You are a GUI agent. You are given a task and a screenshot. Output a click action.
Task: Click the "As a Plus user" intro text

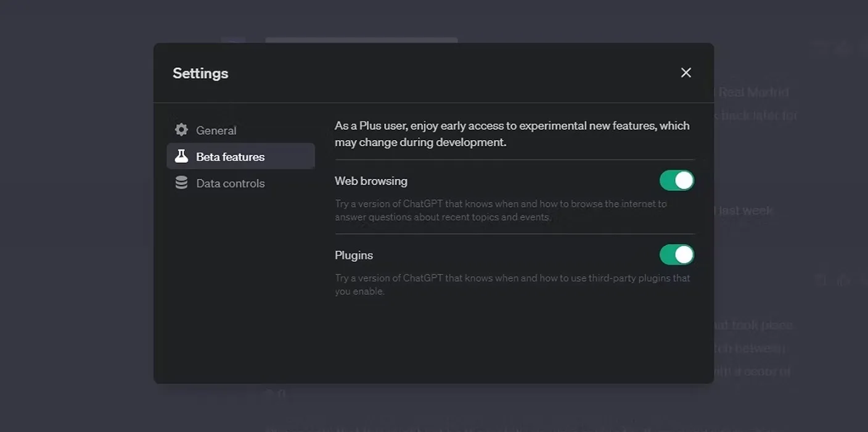tap(512, 134)
